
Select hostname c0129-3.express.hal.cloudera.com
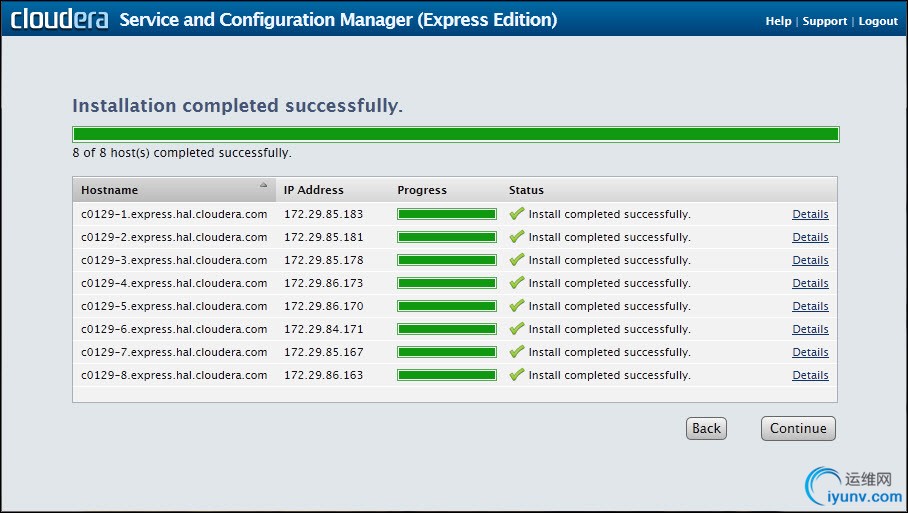click(x=174, y=260)
